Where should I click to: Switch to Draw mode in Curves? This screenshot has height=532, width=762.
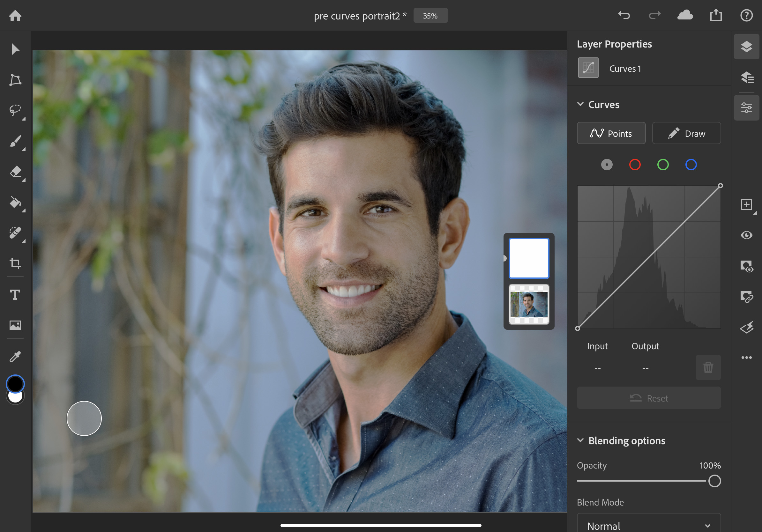[686, 133]
